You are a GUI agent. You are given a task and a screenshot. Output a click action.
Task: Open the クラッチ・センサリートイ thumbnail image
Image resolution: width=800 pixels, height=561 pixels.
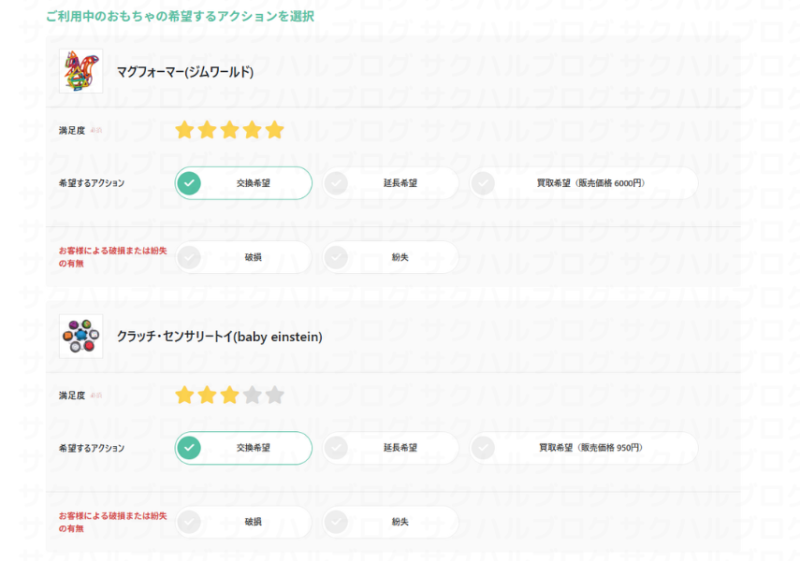(81, 337)
